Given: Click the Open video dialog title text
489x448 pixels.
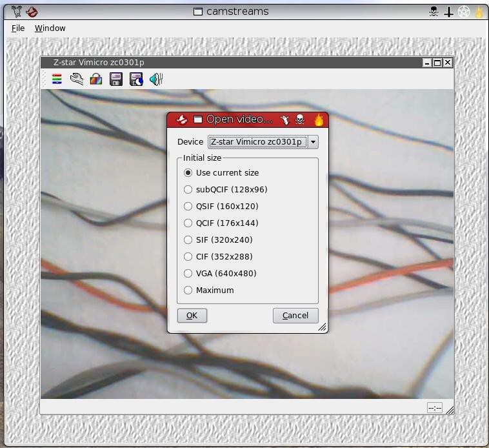Looking at the screenshot, I should 239,119.
